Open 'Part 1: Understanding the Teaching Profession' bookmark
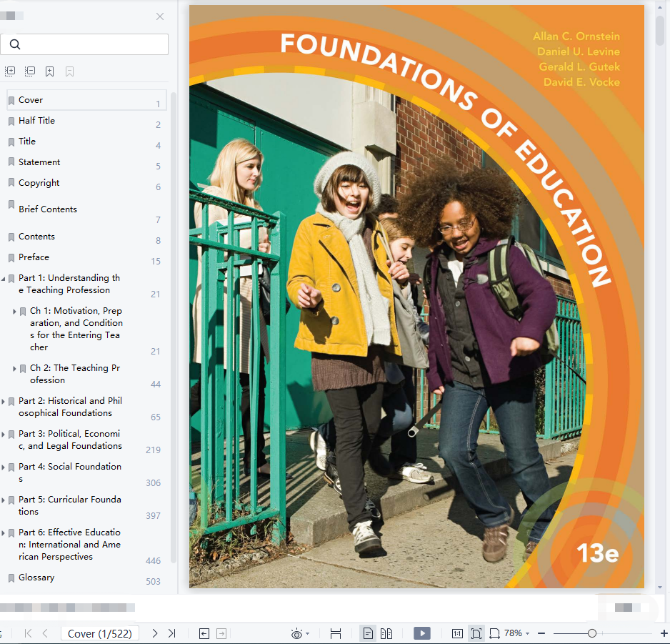The image size is (670, 644). (x=69, y=284)
